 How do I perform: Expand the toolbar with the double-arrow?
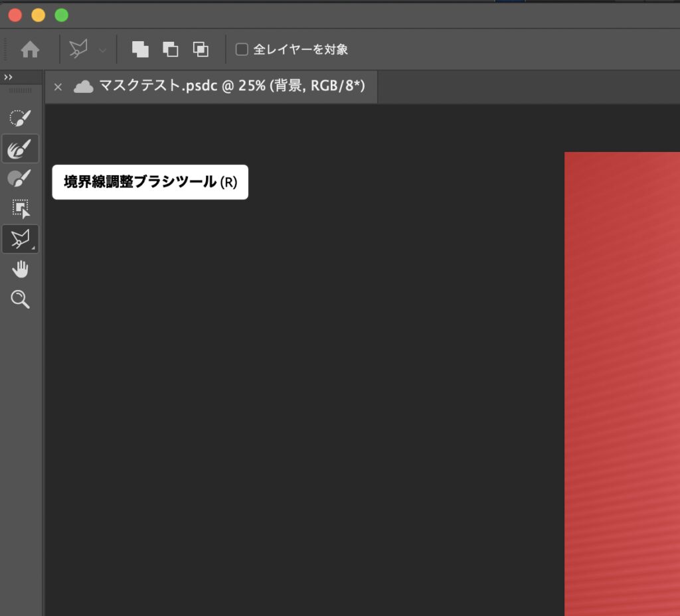(8, 78)
